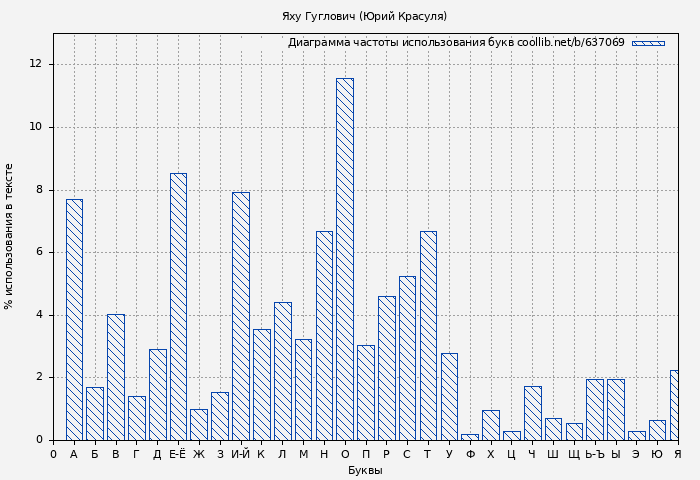Select the bar for letter Л
Image resolution: width=700 pixels, height=480 pixels.
coord(282,371)
